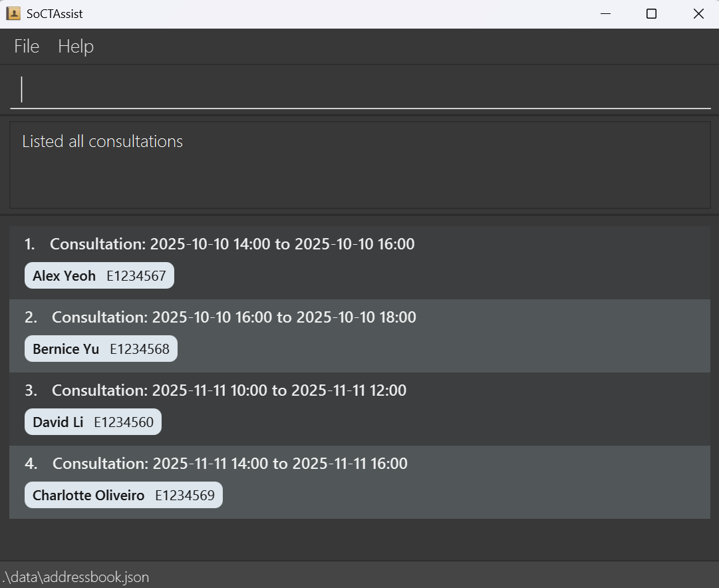
Task: Click the 'Listed all consultations' result message
Action: pyautogui.click(x=102, y=142)
